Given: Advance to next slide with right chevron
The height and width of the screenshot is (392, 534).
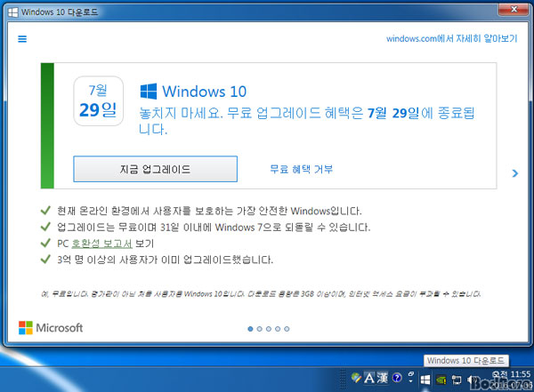Looking at the screenshot, I should (x=515, y=174).
